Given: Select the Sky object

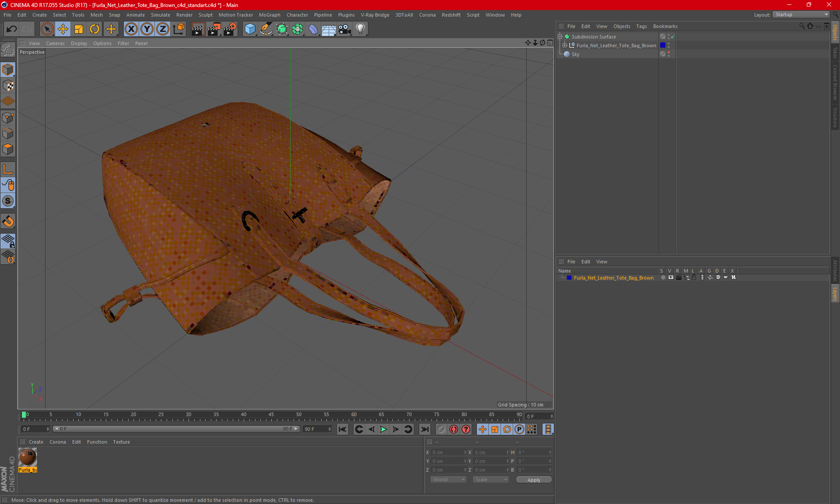Looking at the screenshot, I should click(x=575, y=54).
